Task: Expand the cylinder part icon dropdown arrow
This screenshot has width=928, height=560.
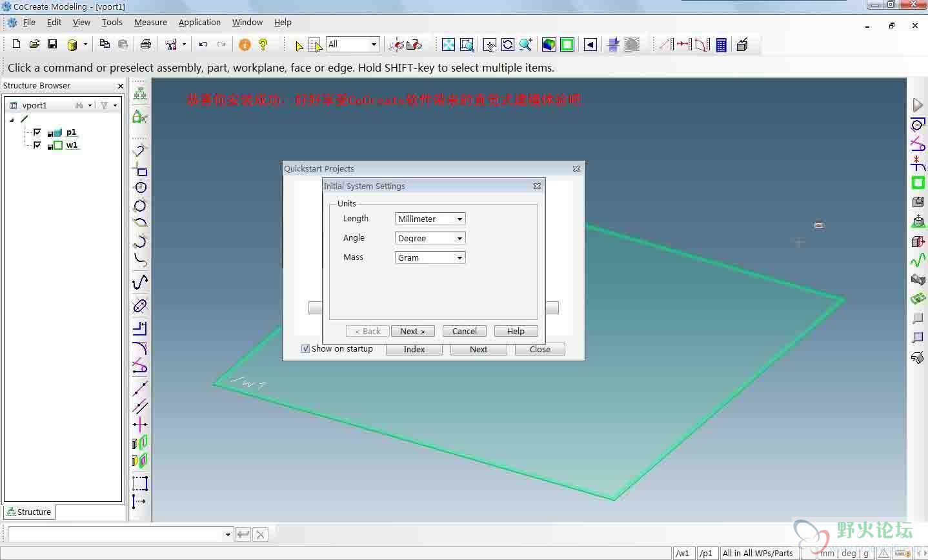Action: tap(85, 45)
